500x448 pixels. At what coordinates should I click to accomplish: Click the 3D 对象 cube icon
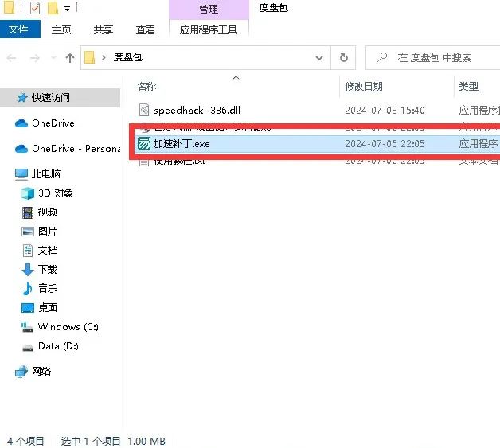click(x=28, y=193)
